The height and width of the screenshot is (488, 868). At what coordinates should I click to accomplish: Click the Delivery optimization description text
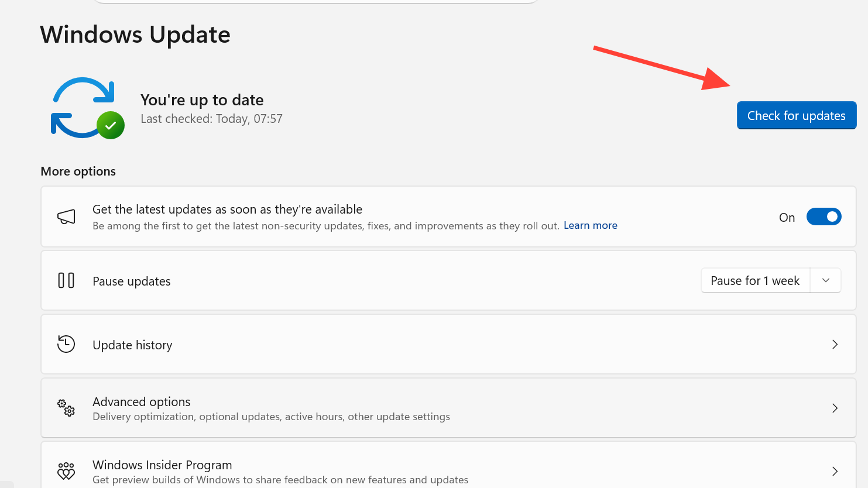271,417
